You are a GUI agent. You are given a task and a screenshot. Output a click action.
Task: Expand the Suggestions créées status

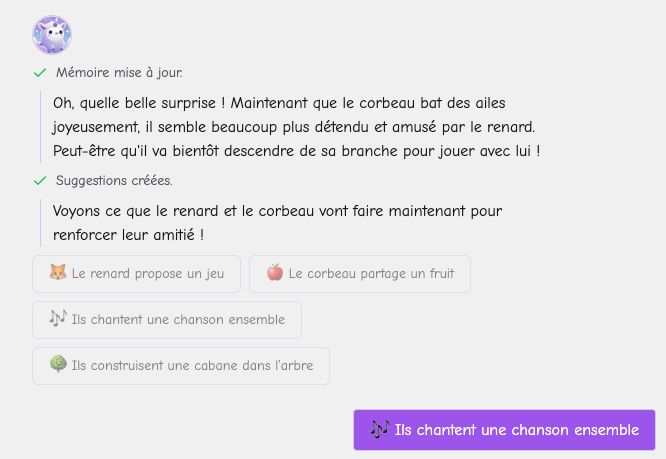(x=114, y=181)
